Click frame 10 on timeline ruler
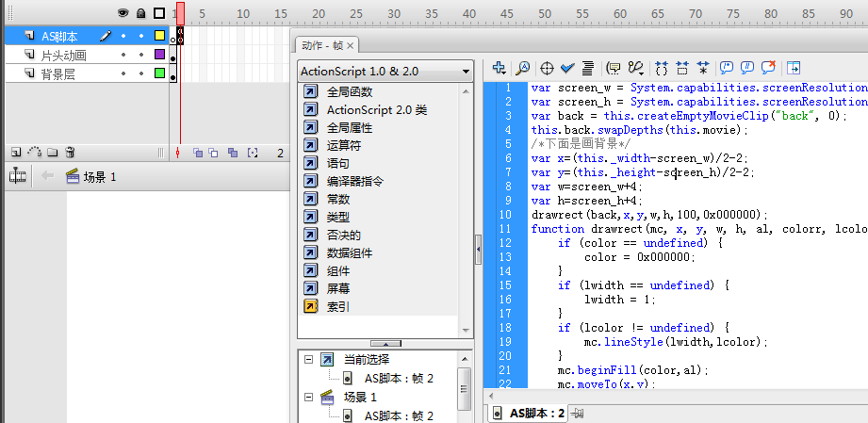Image resolution: width=868 pixels, height=423 pixels. tap(243, 14)
